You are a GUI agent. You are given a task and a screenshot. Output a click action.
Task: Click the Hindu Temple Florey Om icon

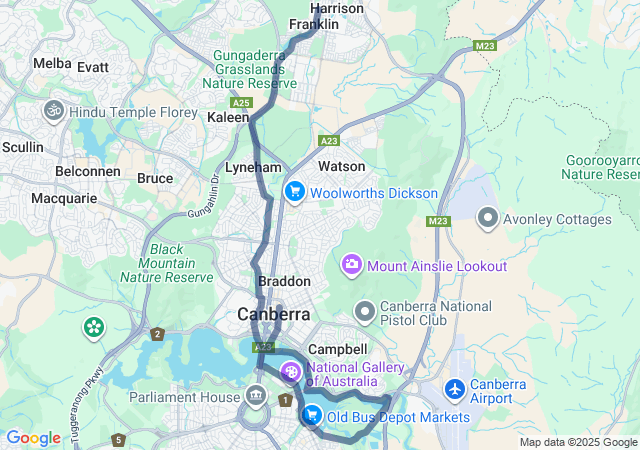click(x=54, y=111)
